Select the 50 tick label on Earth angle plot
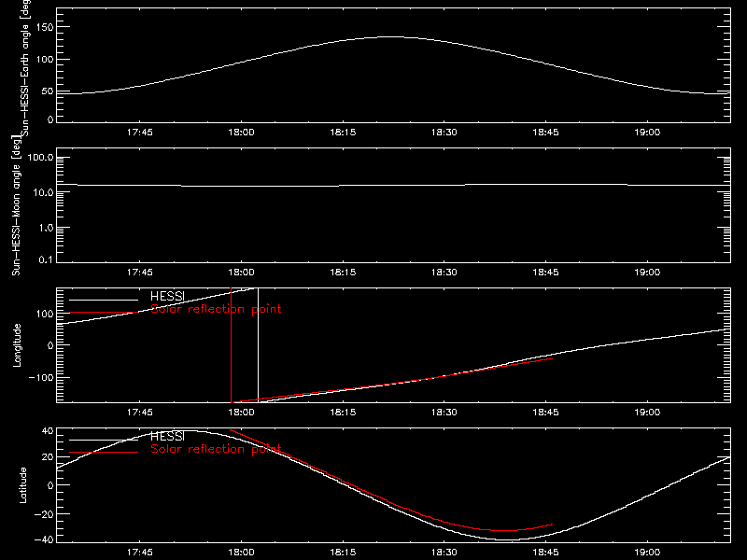The width and height of the screenshot is (747, 560). click(x=48, y=91)
